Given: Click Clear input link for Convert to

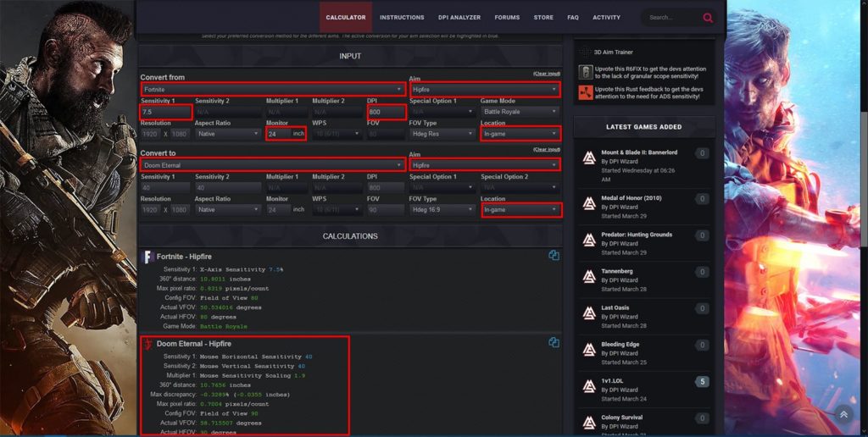Looking at the screenshot, I should pos(547,149).
